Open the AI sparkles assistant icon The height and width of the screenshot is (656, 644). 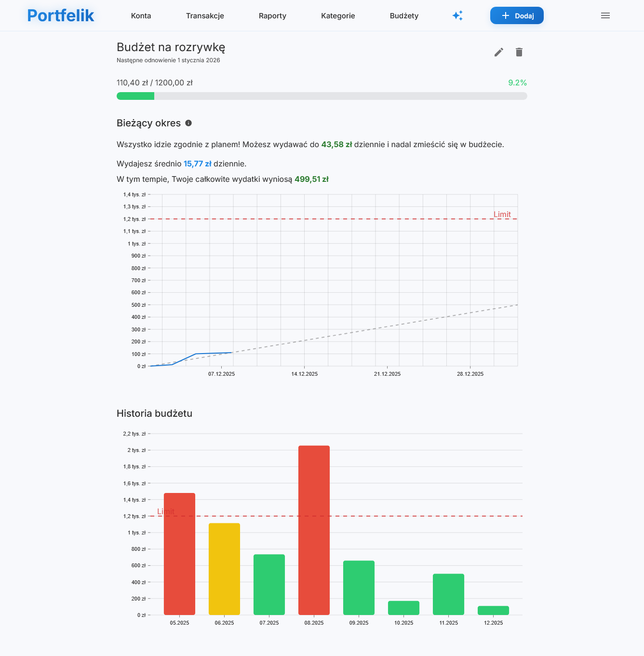[x=457, y=16]
